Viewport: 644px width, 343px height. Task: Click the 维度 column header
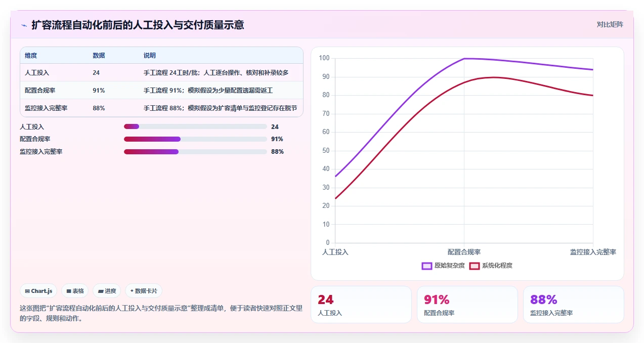coord(31,56)
